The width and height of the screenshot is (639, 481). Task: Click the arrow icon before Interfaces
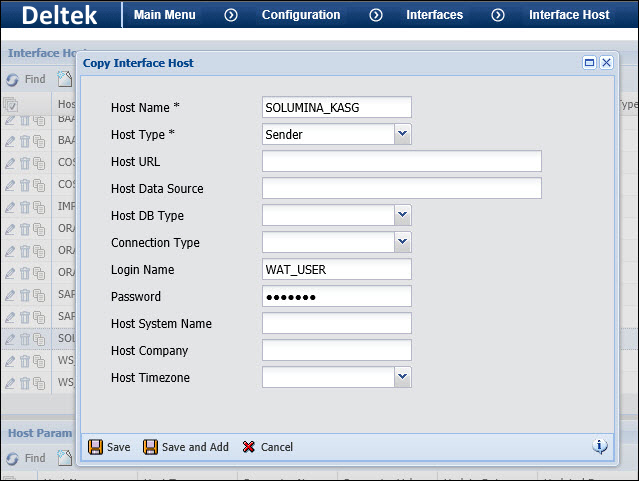[x=376, y=15]
